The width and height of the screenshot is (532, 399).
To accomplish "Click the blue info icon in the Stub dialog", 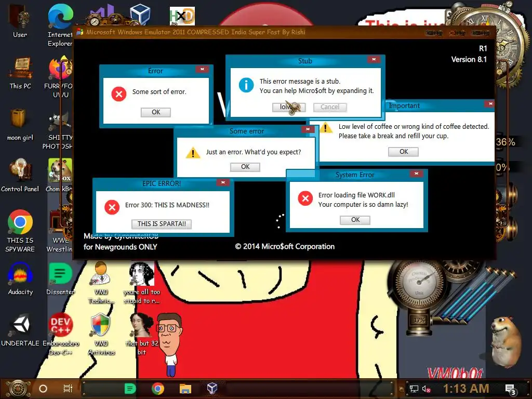I will (246, 85).
